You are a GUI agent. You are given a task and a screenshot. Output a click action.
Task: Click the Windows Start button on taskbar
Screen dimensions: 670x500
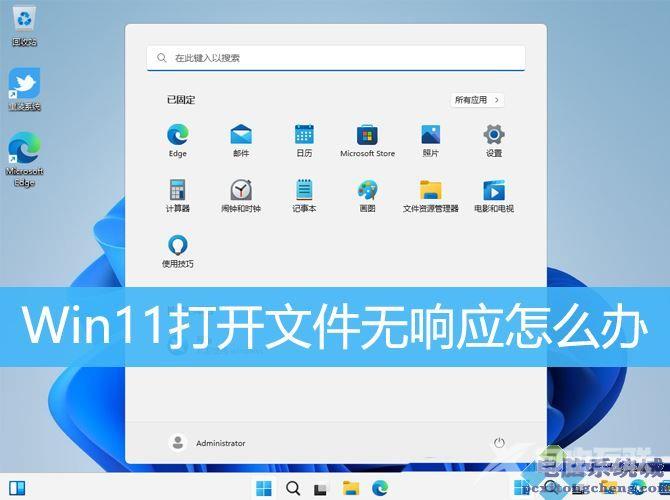(x=264, y=488)
